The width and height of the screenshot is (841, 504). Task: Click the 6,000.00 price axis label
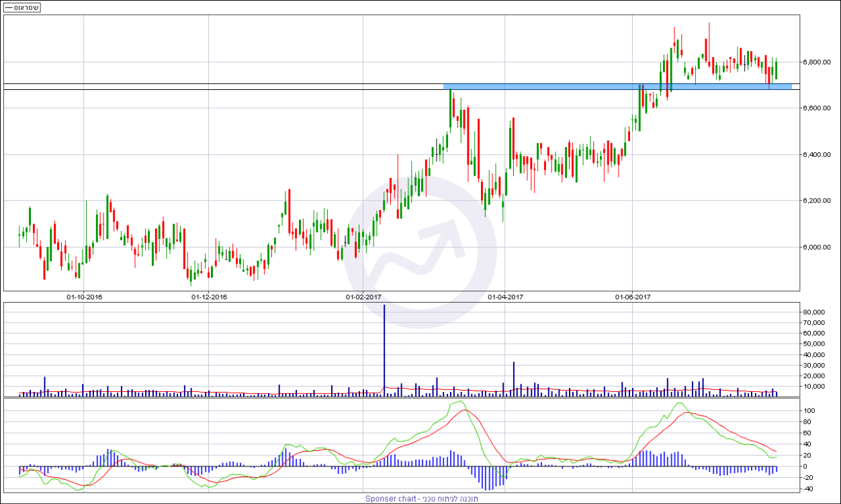click(817, 247)
